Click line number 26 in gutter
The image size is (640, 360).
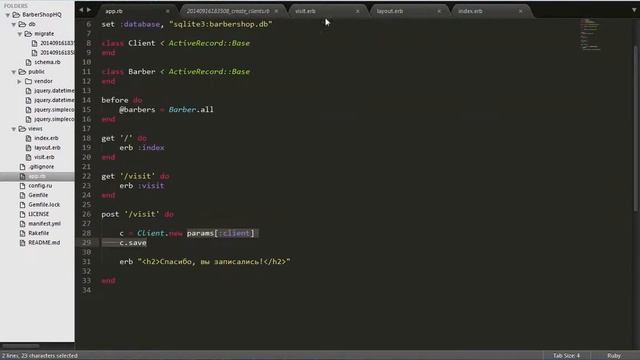click(87, 214)
